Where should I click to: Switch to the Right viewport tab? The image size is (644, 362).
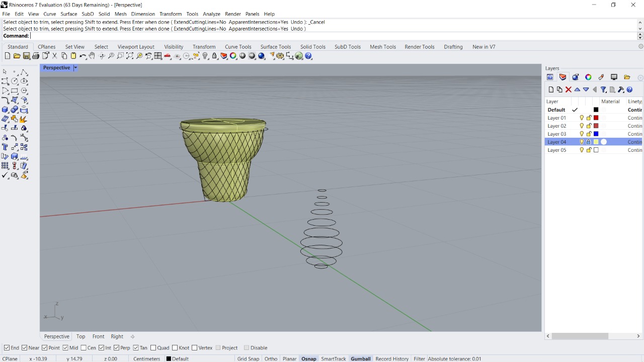pyautogui.click(x=117, y=336)
